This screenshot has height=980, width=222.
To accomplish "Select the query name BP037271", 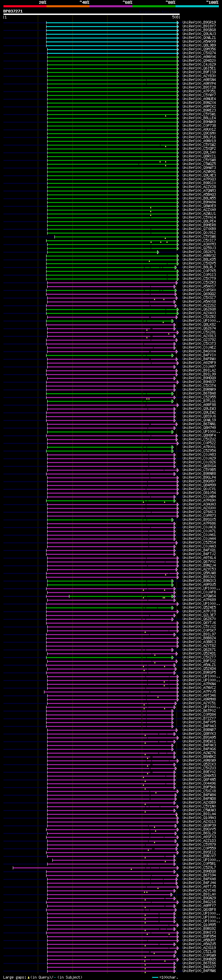I will click(x=13, y=11).
